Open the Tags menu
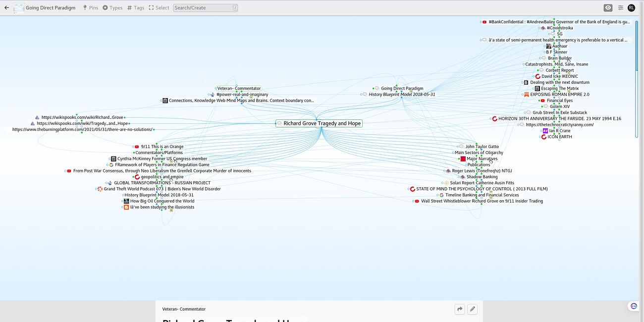 coord(136,8)
